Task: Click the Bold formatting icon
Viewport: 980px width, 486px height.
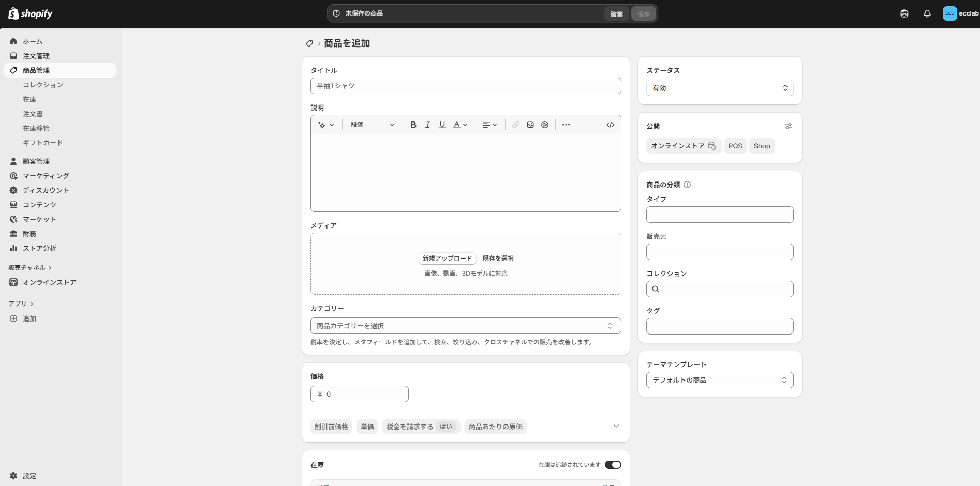Action: point(413,125)
